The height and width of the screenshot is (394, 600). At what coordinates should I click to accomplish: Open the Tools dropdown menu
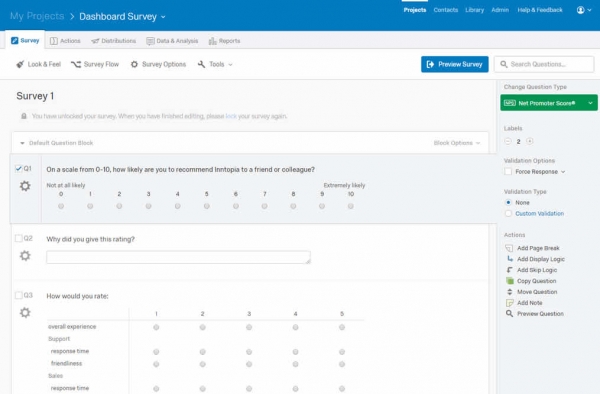pos(215,64)
